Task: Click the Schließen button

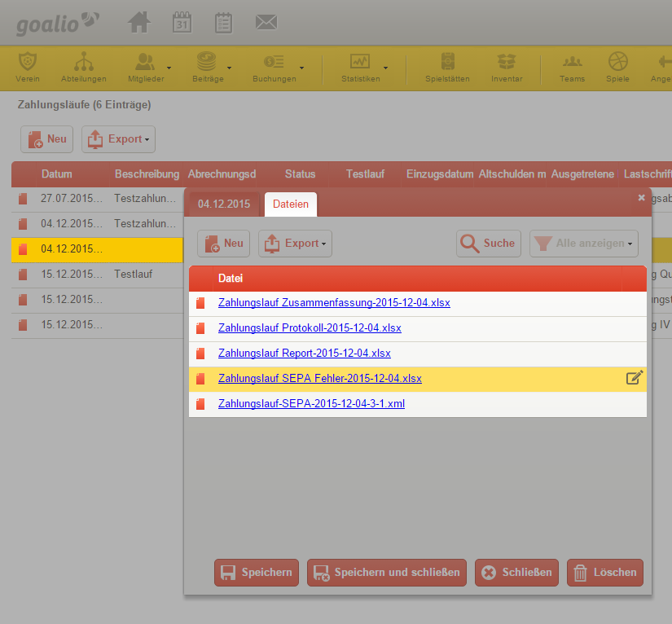Action: point(516,573)
